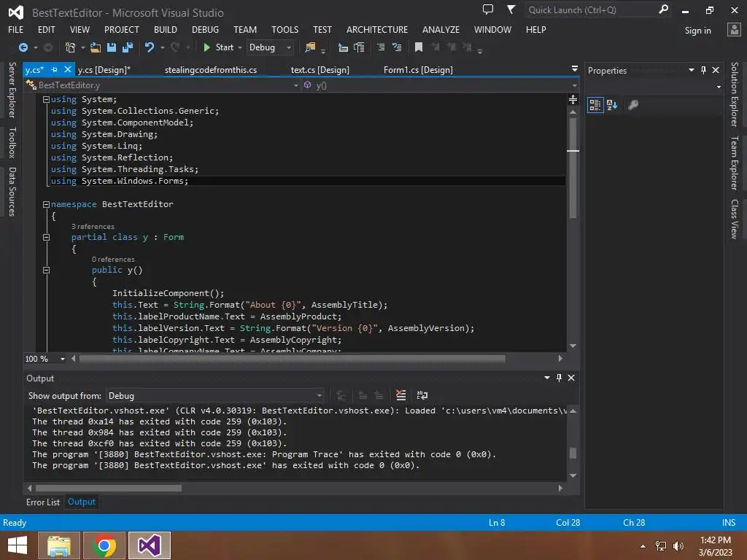Switch to the Error List tab
The image size is (747, 560).
click(43, 502)
